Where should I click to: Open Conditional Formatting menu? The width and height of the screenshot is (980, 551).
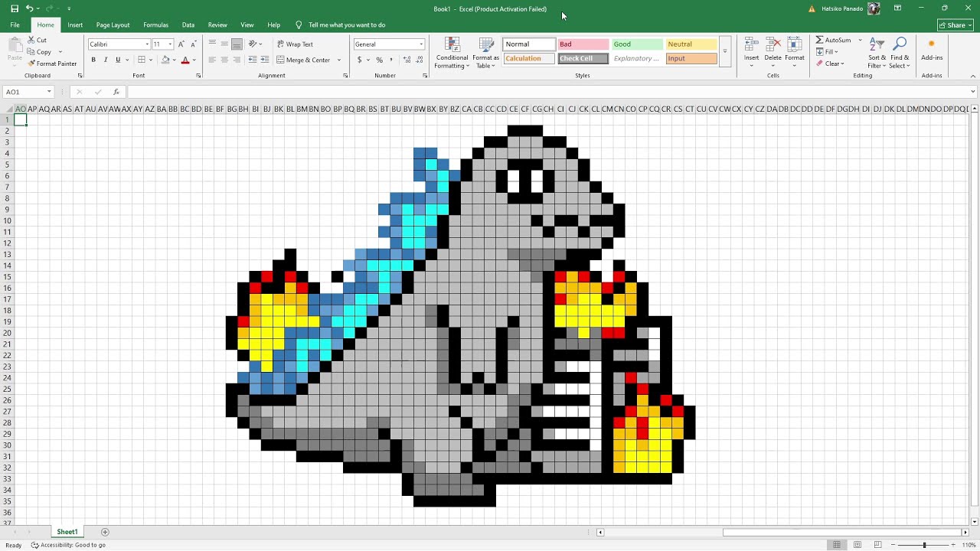tap(452, 53)
